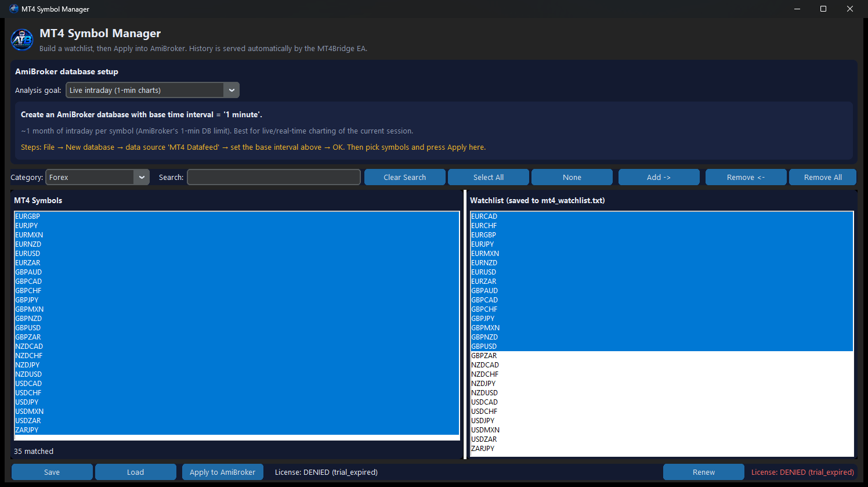Select EURGBP in the Watchlist

[662, 235]
